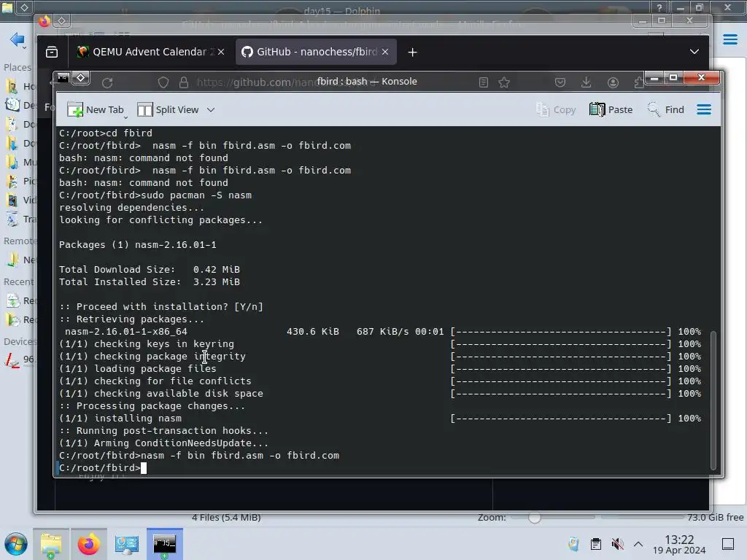The width and height of the screenshot is (747, 560).
Task: Select the GitHub nanochess/fbird tab
Action: [x=316, y=52]
